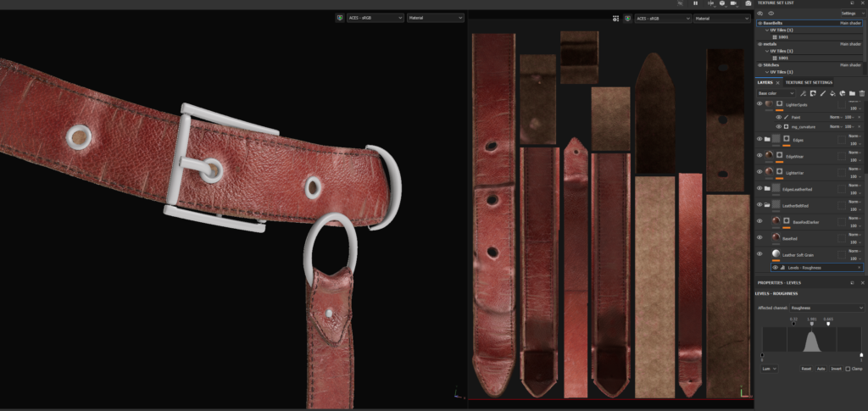The height and width of the screenshot is (411, 868).
Task: Switch to the Layers tab
Action: click(x=765, y=82)
